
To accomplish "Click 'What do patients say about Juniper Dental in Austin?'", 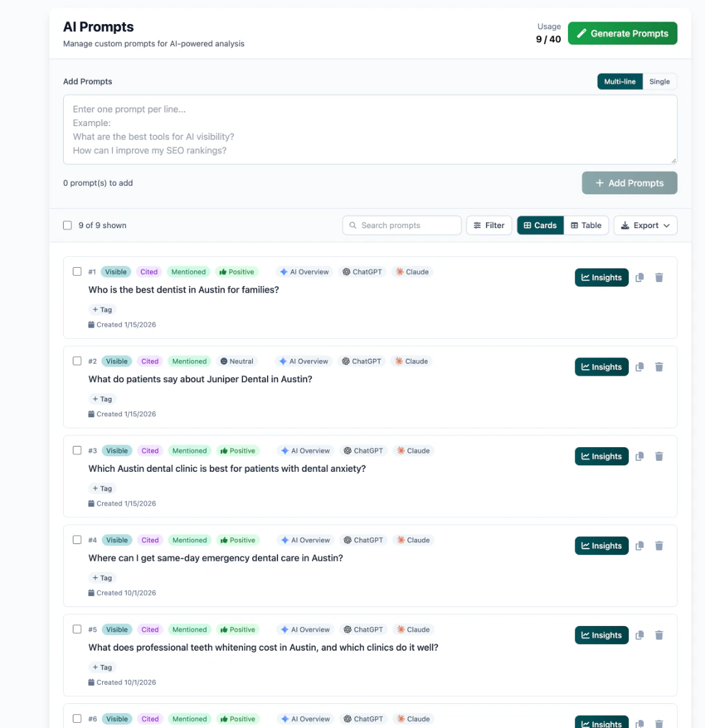I will [x=200, y=380].
